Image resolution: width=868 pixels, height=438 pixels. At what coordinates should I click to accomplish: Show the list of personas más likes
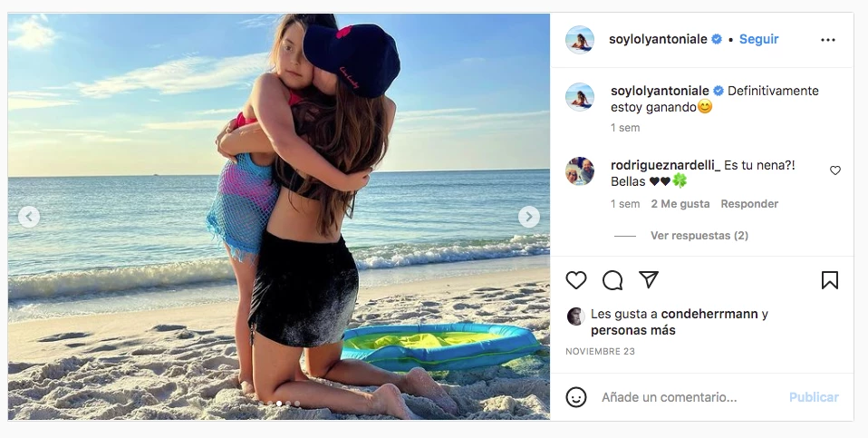(632, 331)
